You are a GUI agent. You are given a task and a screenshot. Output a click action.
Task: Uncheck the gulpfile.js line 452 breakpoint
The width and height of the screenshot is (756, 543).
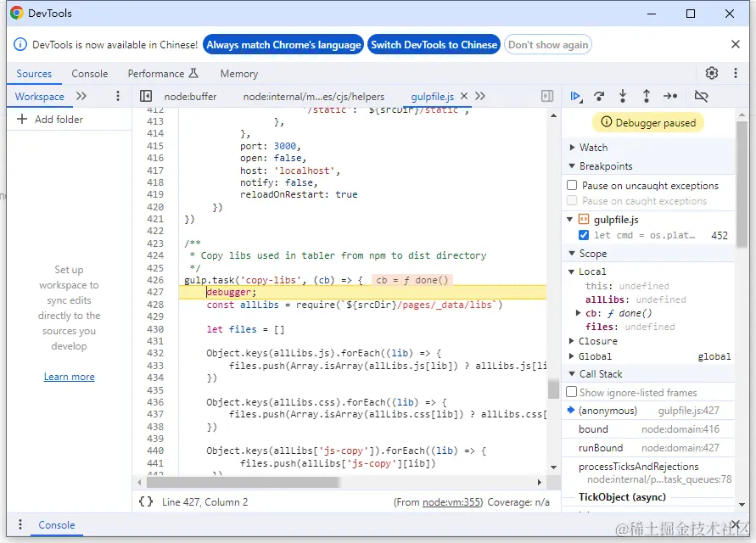click(583, 235)
